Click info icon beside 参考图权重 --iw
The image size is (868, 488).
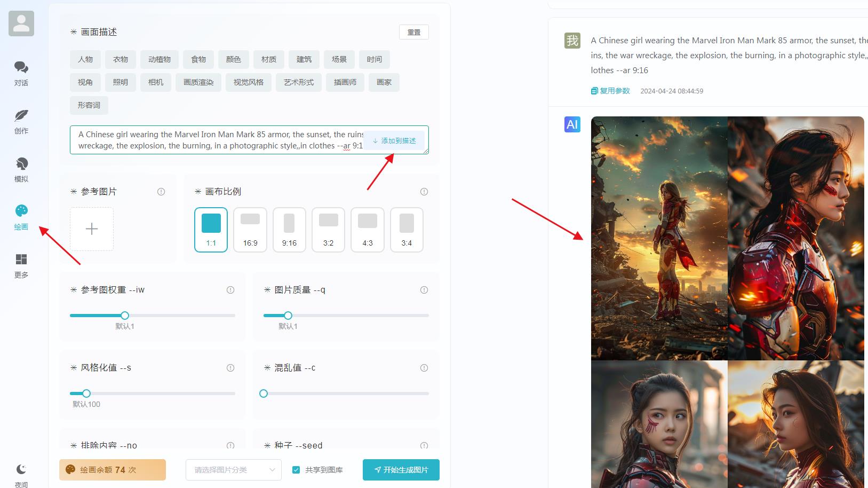230,290
